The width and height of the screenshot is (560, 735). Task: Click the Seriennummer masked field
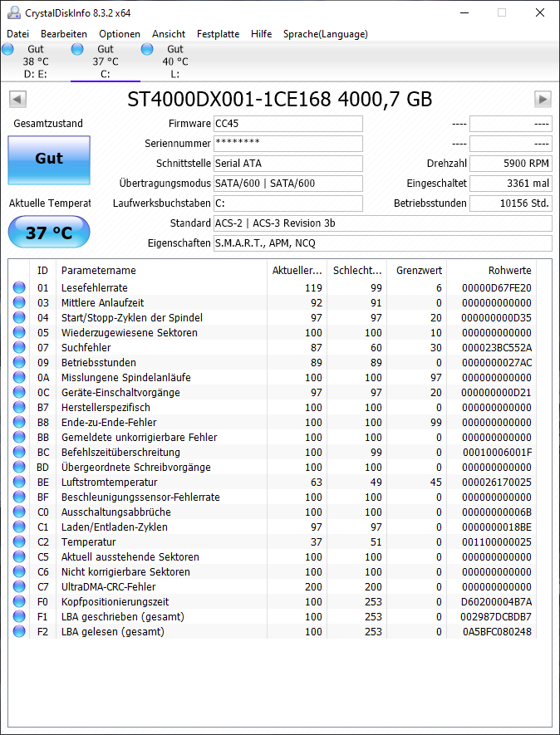pos(288,144)
